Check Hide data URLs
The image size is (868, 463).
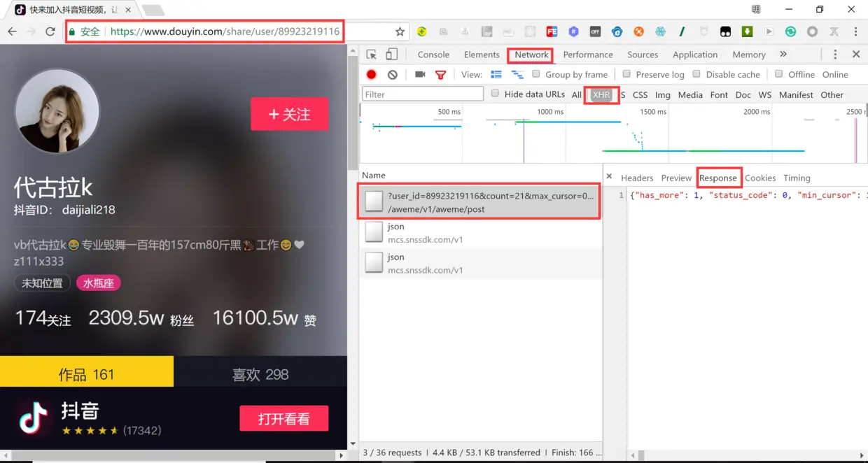pyautogui.click(x=495, y=94)
